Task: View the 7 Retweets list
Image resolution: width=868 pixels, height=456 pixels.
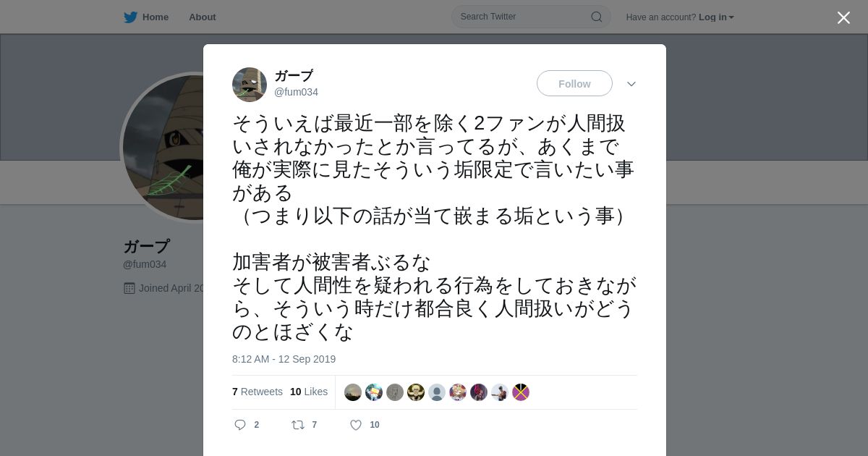Action: point(258,392)
